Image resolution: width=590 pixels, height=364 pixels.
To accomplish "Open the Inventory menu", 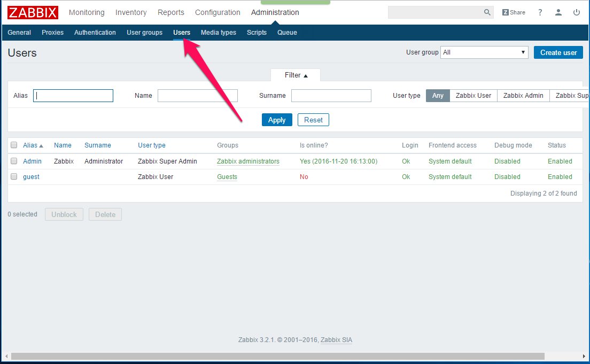I will click(131, 12).
